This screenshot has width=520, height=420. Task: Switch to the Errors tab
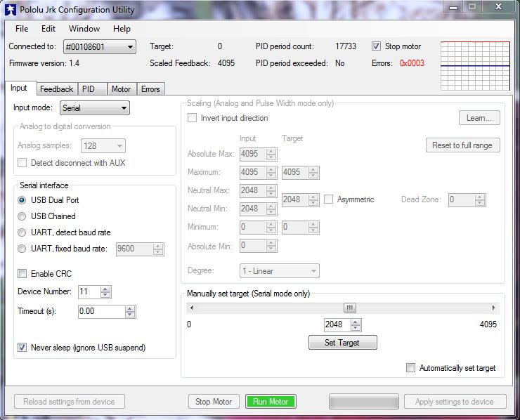click(x=150, y=89)
